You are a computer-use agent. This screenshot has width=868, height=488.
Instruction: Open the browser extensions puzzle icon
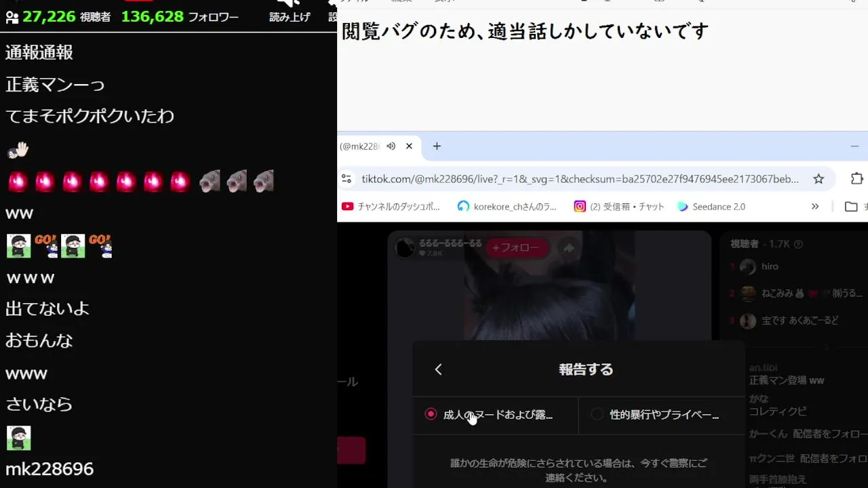[x=856, y=179]
